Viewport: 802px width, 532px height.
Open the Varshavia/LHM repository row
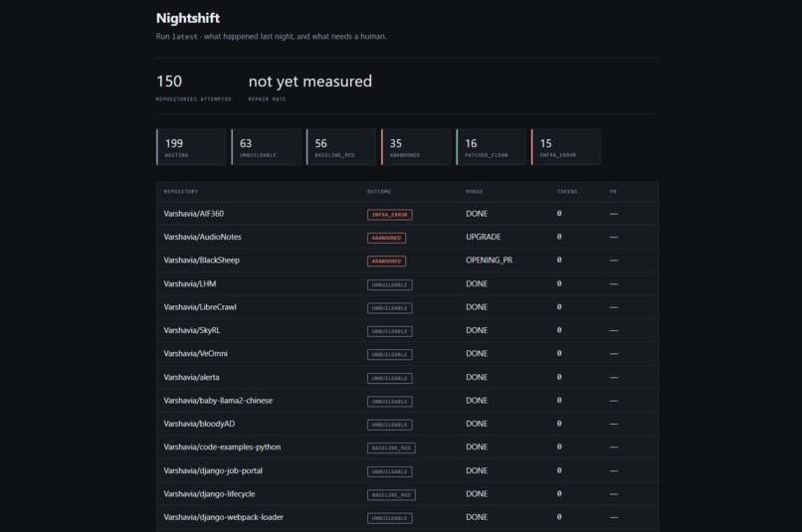[x=407, y=283]
